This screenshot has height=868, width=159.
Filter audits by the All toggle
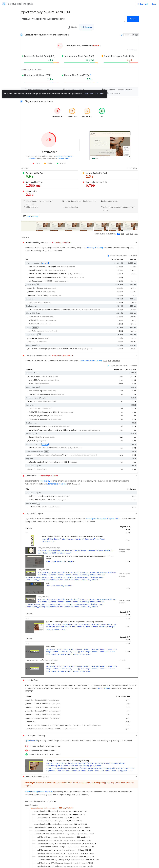[119, 234]
